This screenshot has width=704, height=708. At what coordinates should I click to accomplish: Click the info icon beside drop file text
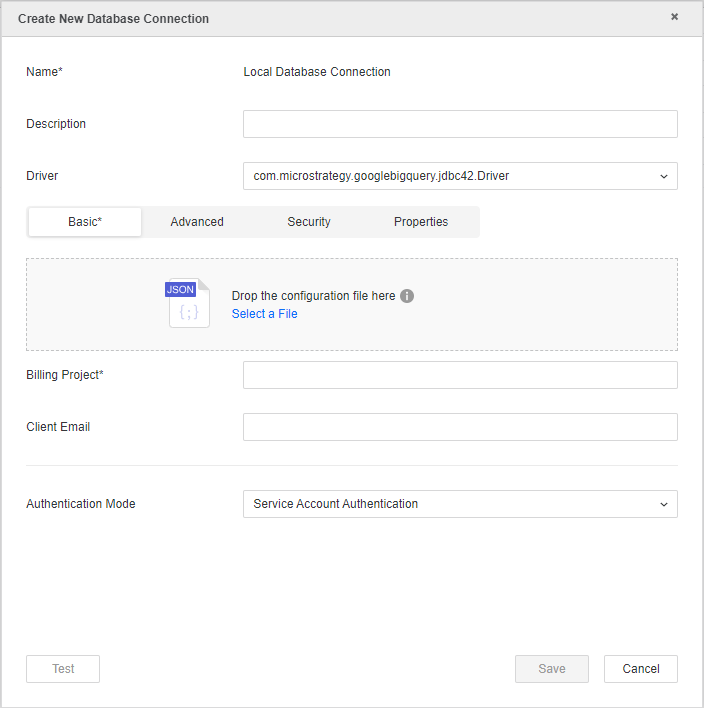click(407, 296)
